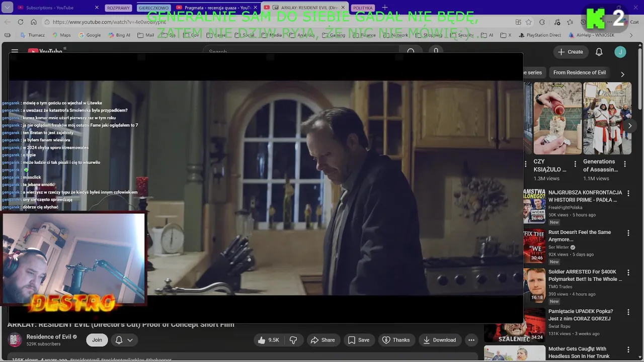644x362 pixels.
Task: Open the YouTube hamburger guide menu
Action: 15,51
